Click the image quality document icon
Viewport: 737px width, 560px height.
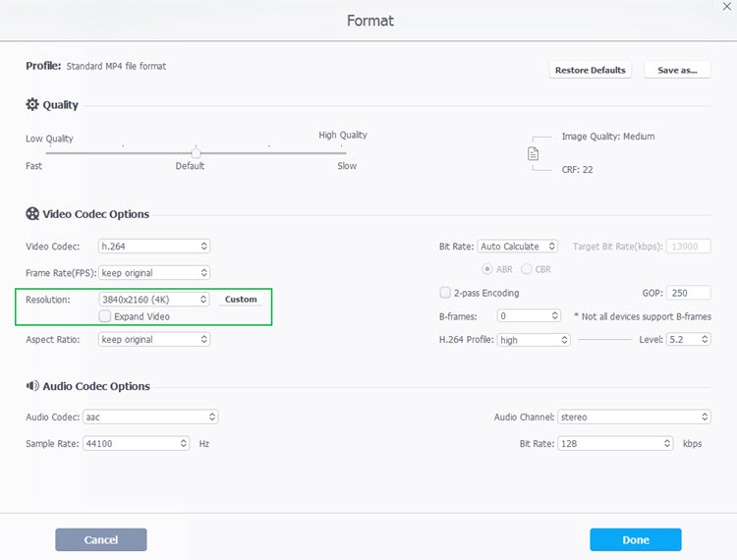(x=534, y=154)
